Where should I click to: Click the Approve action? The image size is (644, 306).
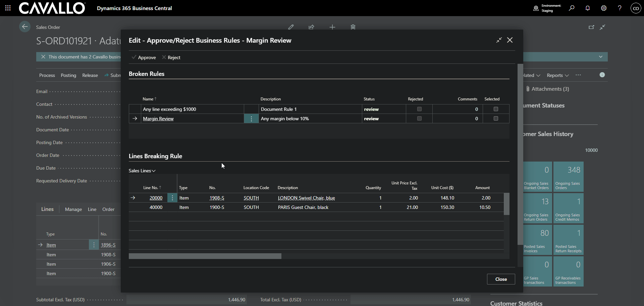(144, 57)
